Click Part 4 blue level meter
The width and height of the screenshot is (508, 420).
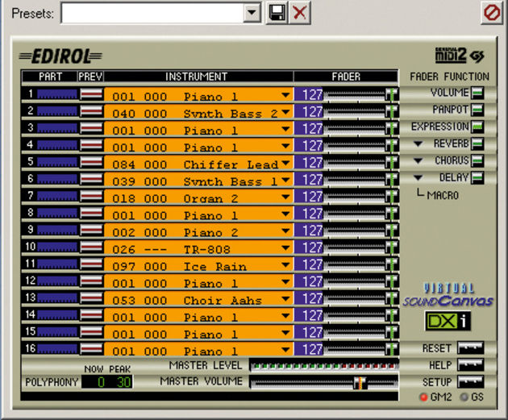point(57,145)
